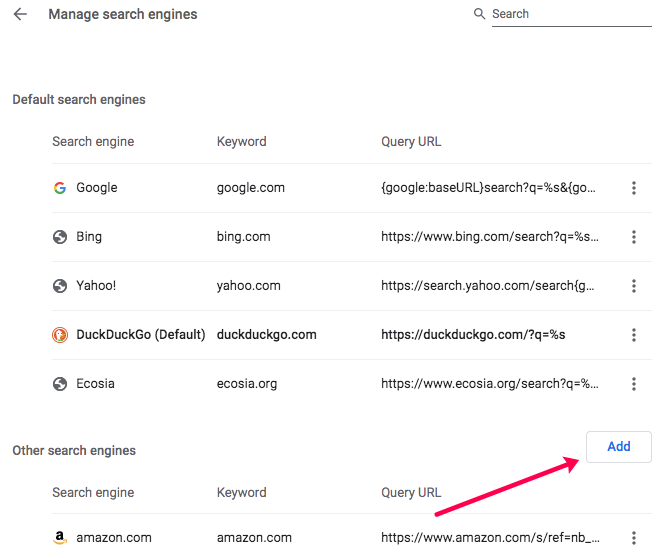Click the search magnifier icon

[x=480, y=14]
